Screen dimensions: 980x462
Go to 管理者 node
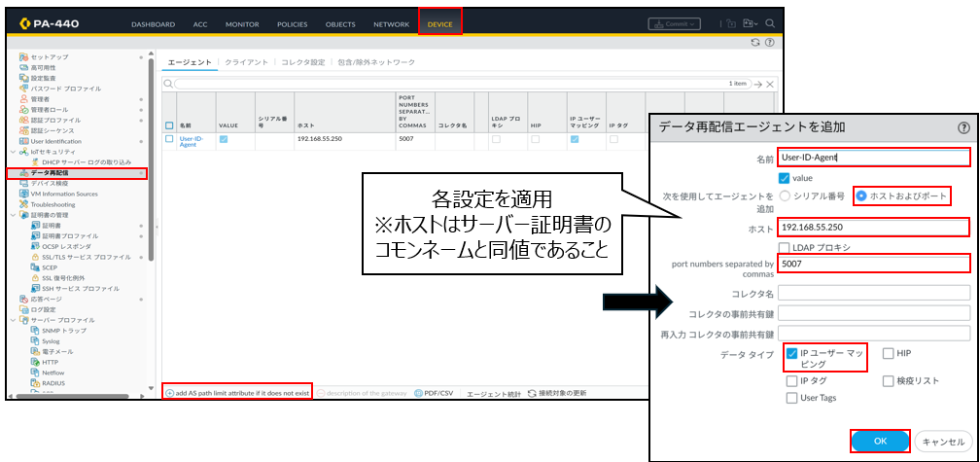[39, 99]
